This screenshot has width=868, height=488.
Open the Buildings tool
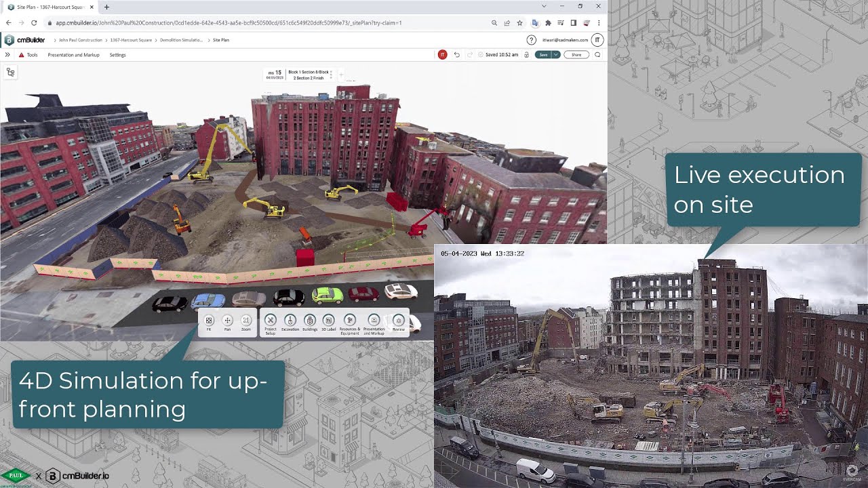click(x=310, y=322)
